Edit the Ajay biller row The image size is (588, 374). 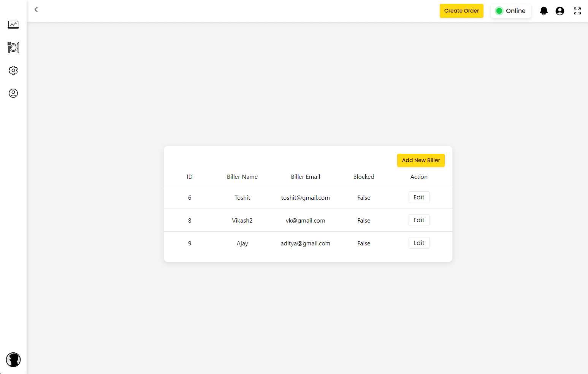pyautogui.click(x=419, y=243)
